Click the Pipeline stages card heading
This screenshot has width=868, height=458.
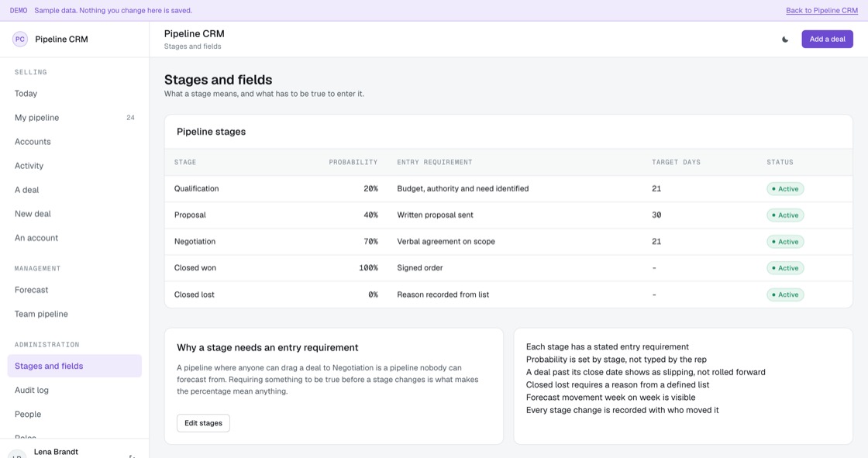(x=212, y=132)
